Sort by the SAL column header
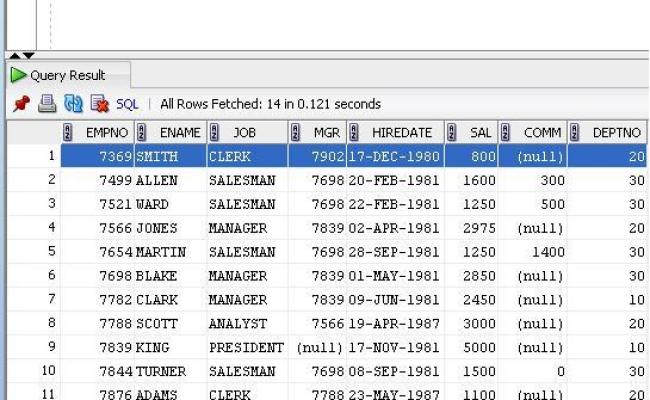The width and height of the screenshot is (650, 400). 471,133
